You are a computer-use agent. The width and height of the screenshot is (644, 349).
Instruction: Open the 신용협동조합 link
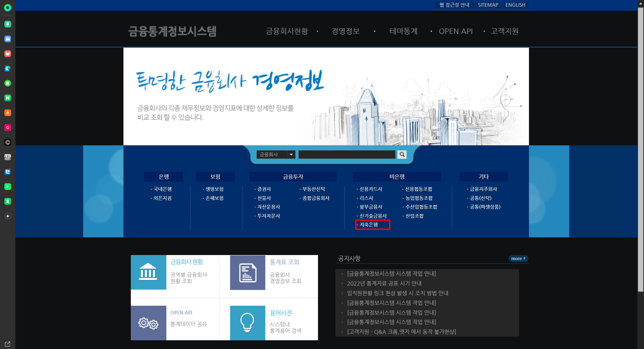coord(419,189)
